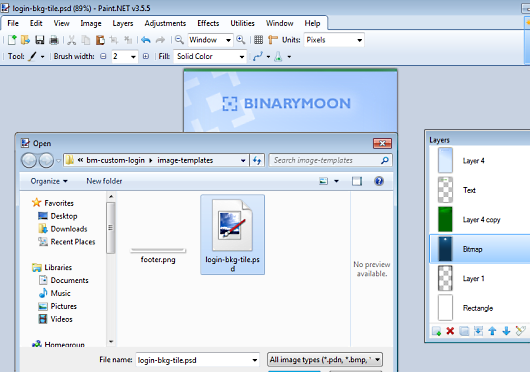The width and height of the screenshot is (530, 372).
Task: Open the File name dropdown arrow
Action: click(x=255, y=360)
